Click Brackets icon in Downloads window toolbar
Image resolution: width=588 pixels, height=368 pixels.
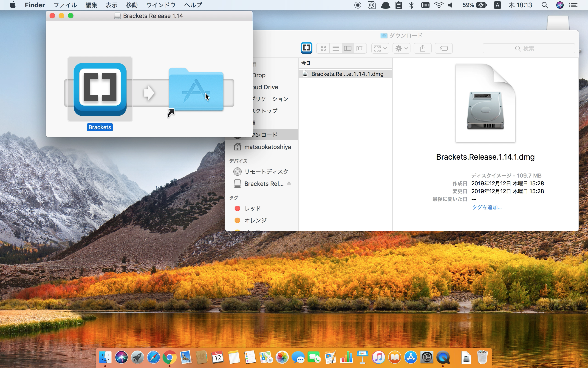tap(306, 48)
